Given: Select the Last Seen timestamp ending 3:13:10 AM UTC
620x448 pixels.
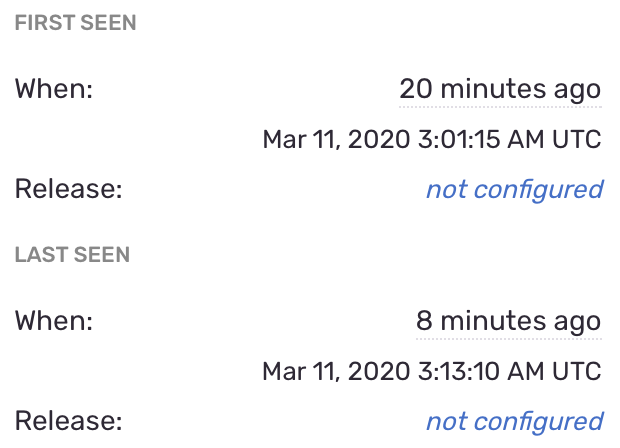Looking at the screenshot, I should click(431, 372).
